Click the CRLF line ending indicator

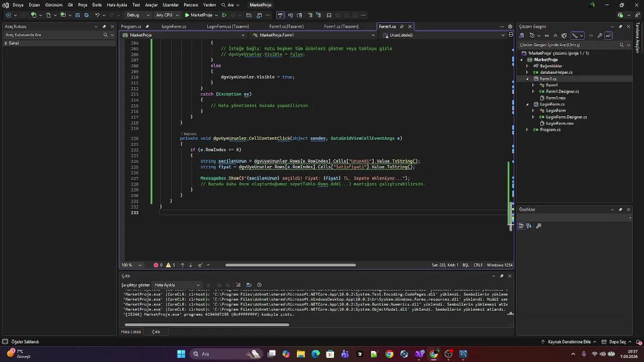pyautogui.click(x=478, y=265)
